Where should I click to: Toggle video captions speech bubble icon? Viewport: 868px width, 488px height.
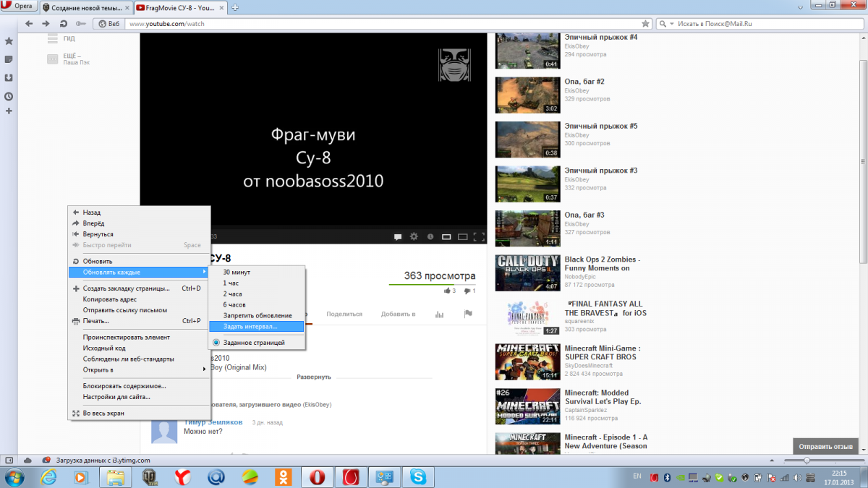(x=398, y=236)
